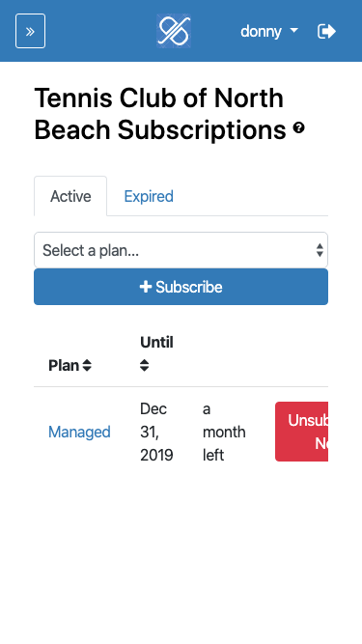Open the Select a plan dropdown
The height and width of the screenshot is (644, 362).
pyautogui.click(x=181, y=250)
